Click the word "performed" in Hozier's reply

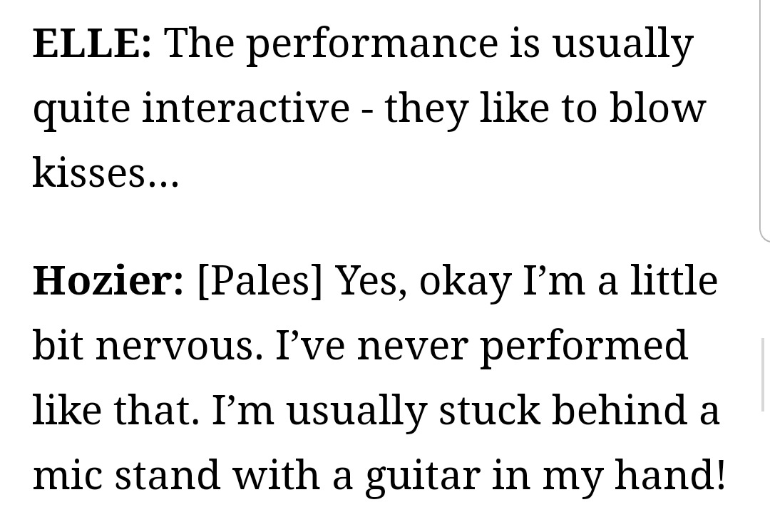point(584,348)
